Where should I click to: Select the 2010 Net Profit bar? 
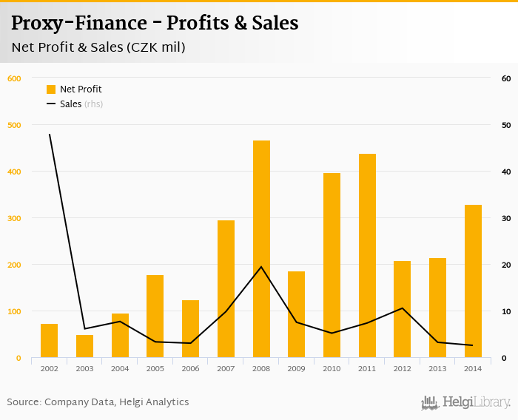coord(332,265)
